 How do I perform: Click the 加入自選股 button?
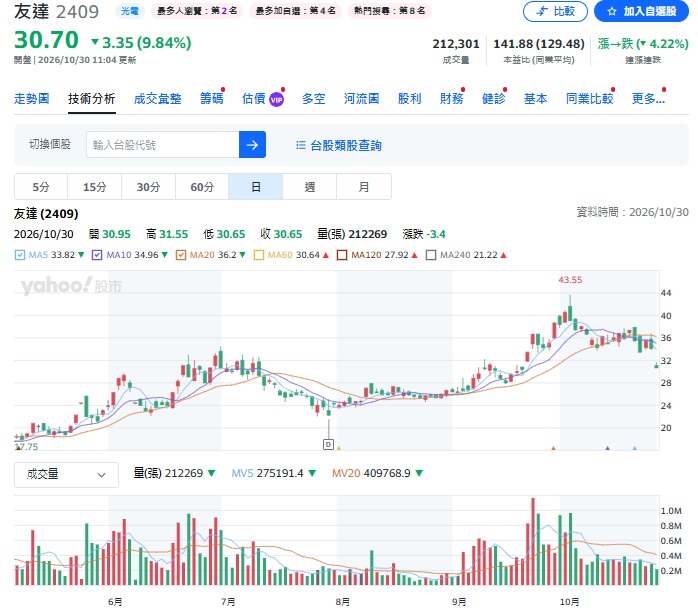[641, 11]
